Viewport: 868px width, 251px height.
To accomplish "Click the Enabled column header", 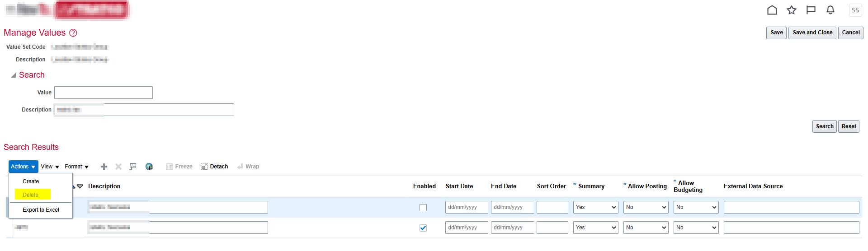I will point(425,186).
